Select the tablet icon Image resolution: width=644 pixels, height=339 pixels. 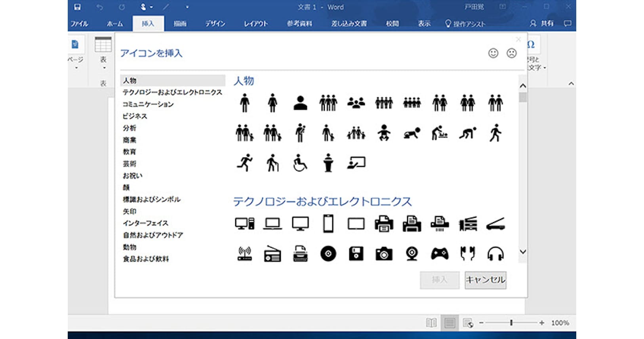pyautogui.click(x=356, y=224)
